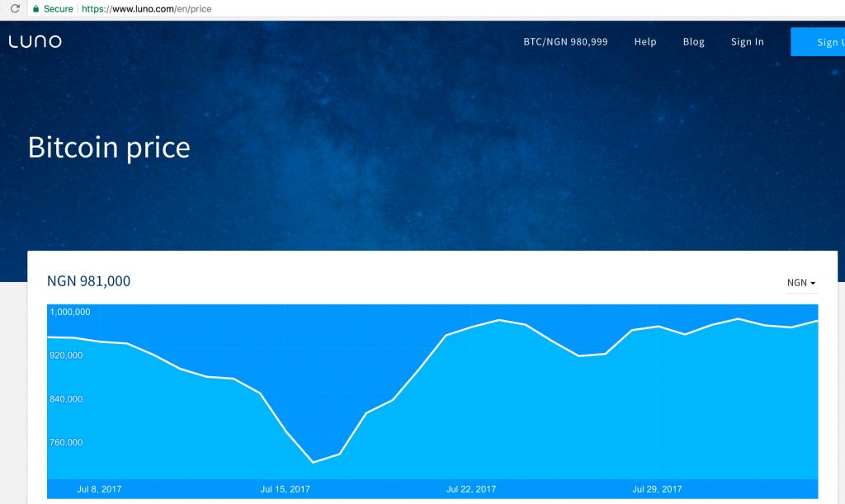
Task: Click the NGN 981,000 price text
Action: (x=88, y=280)
